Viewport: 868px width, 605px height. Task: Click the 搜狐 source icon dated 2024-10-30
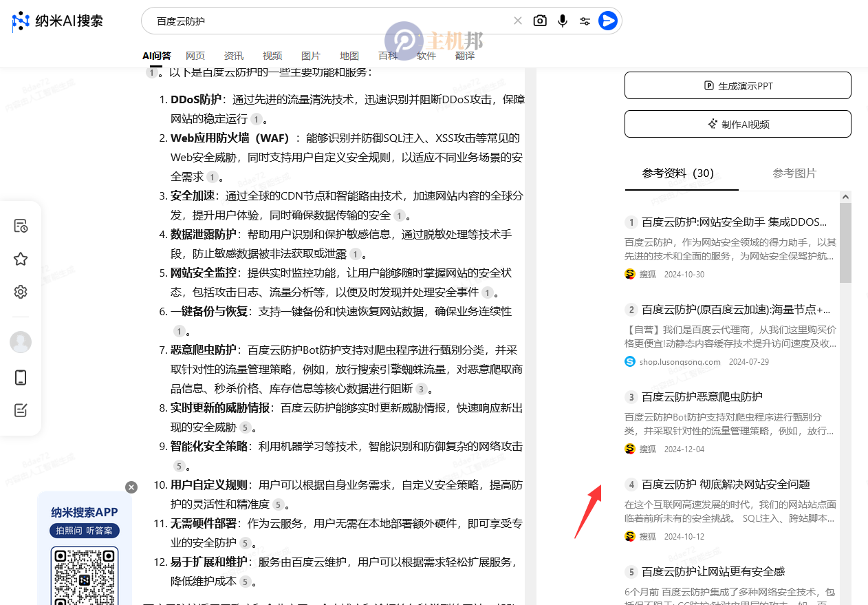point(630,274)
